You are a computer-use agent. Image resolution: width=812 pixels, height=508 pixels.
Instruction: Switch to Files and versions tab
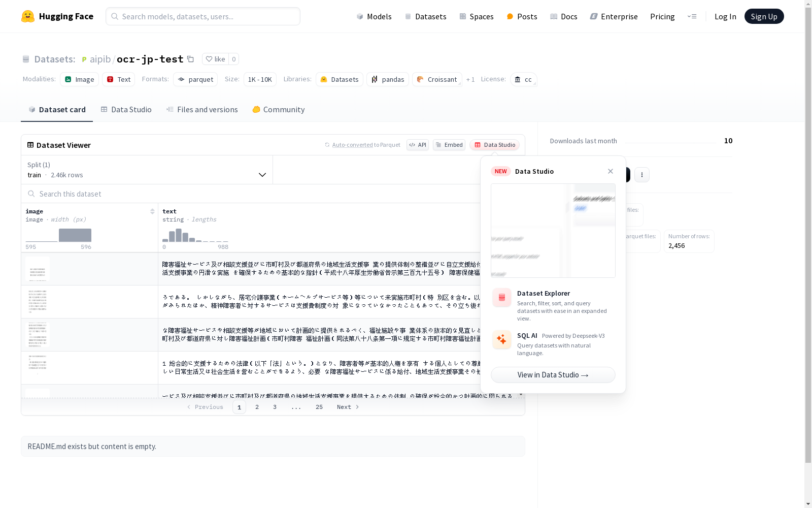[x=202, y=109]
